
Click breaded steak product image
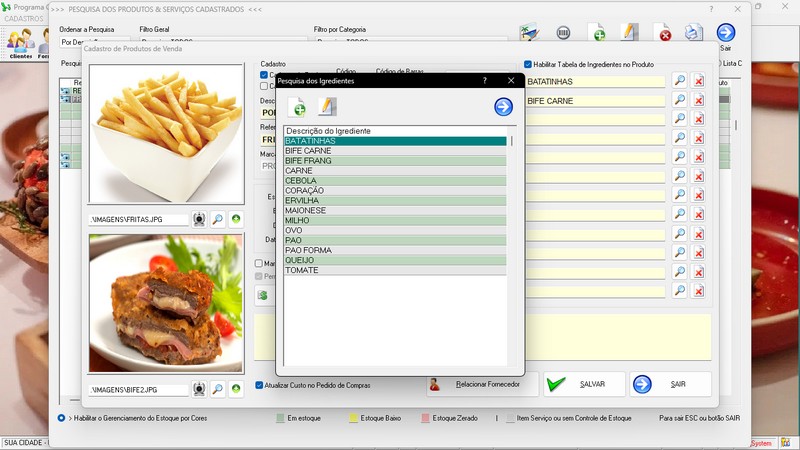tap(166, 304)
